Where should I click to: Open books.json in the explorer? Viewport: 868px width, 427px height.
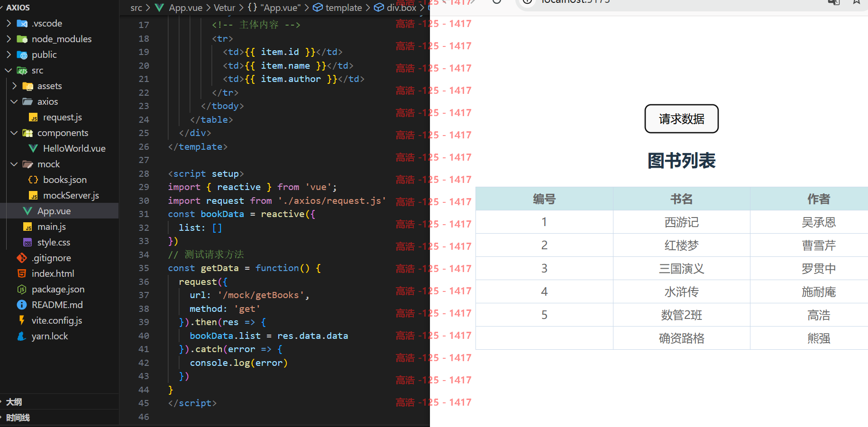pyautogui.click(x=65, y=180)
